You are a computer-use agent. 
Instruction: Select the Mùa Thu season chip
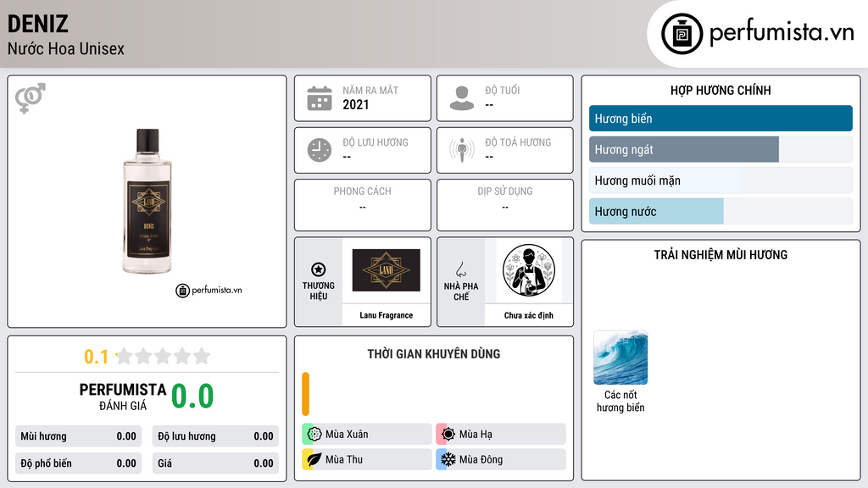(x=367, y=459)
